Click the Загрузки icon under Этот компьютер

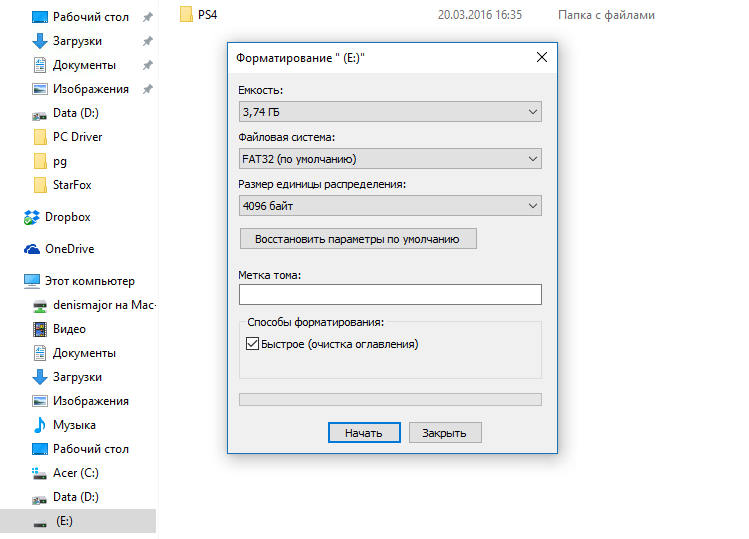[40, 377]
